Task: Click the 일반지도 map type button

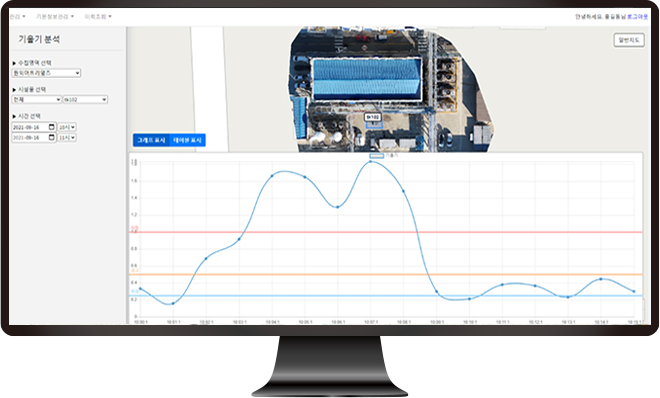Action: 629,40
